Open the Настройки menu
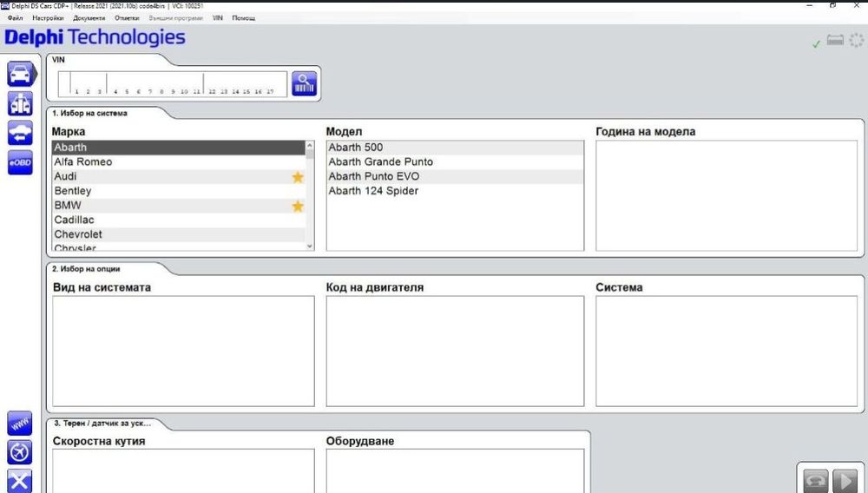The width and height of the screenshot is (868, 493). tap(48, 17)
